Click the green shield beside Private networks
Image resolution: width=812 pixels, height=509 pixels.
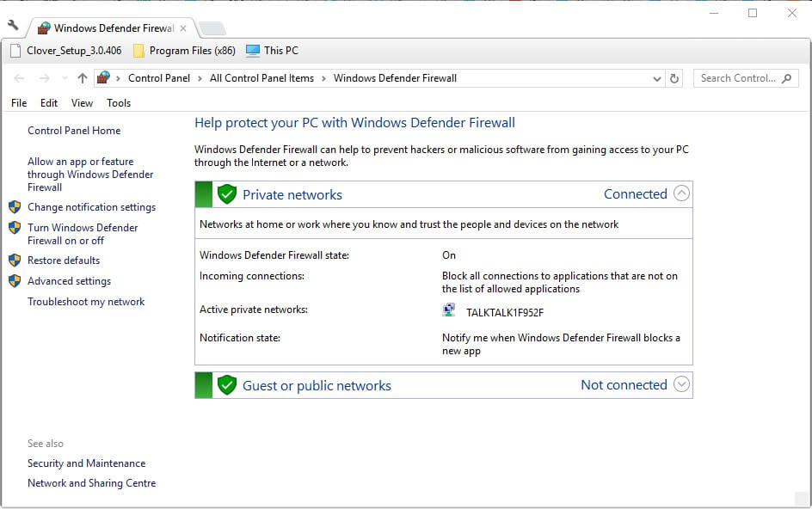pyautogui.click(x=227, y=194)
